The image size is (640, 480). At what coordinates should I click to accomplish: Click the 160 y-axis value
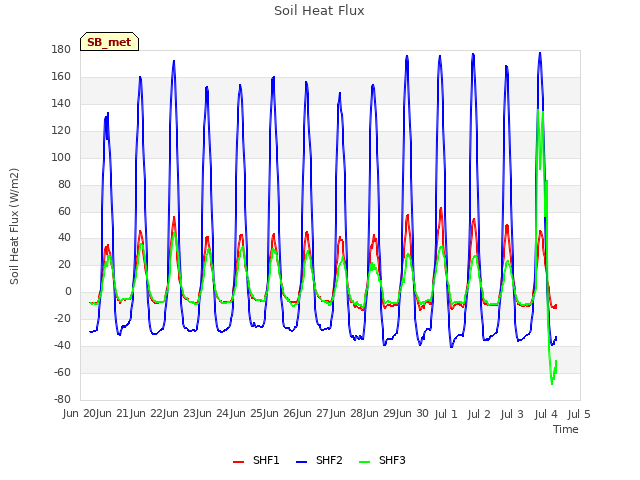61,76
